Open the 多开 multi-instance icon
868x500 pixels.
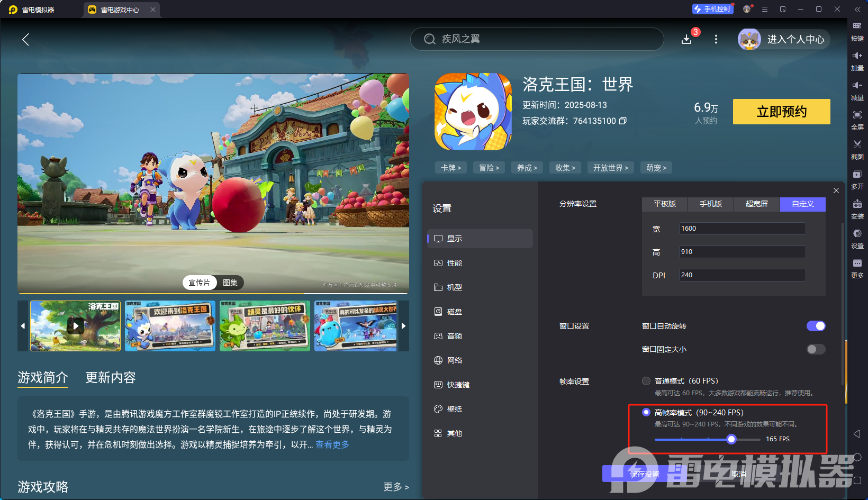click(857, 179)
